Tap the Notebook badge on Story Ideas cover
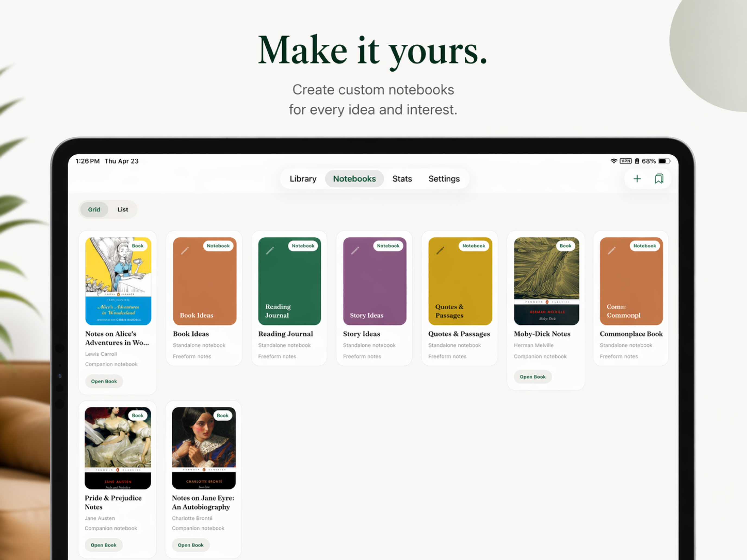 [388, 246]
